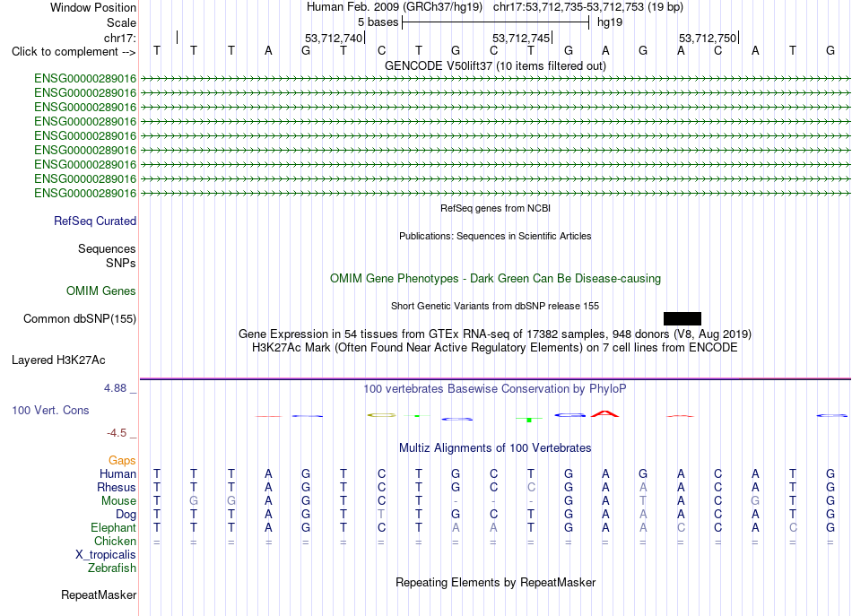Click the Rhesus alignment row label

117,488
